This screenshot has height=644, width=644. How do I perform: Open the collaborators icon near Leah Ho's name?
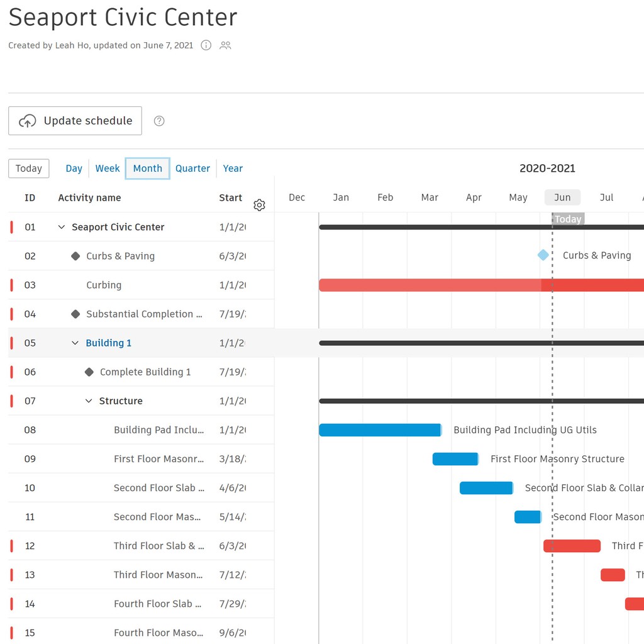225,45
